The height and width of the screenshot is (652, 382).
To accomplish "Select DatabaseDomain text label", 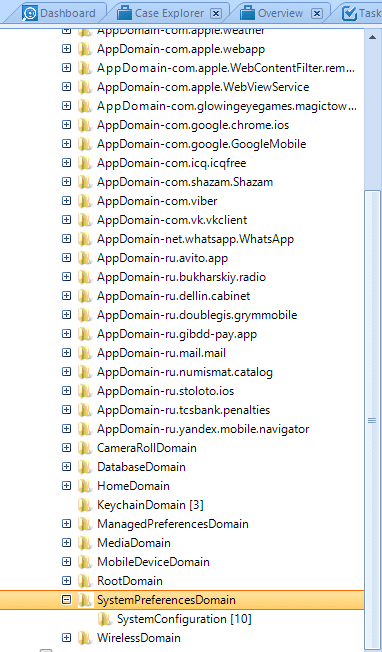I will click(x=141, y=467).
